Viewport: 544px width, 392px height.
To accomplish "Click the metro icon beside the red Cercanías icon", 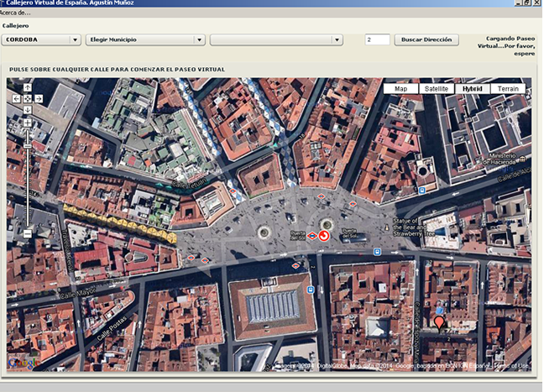I will point(312,236).
